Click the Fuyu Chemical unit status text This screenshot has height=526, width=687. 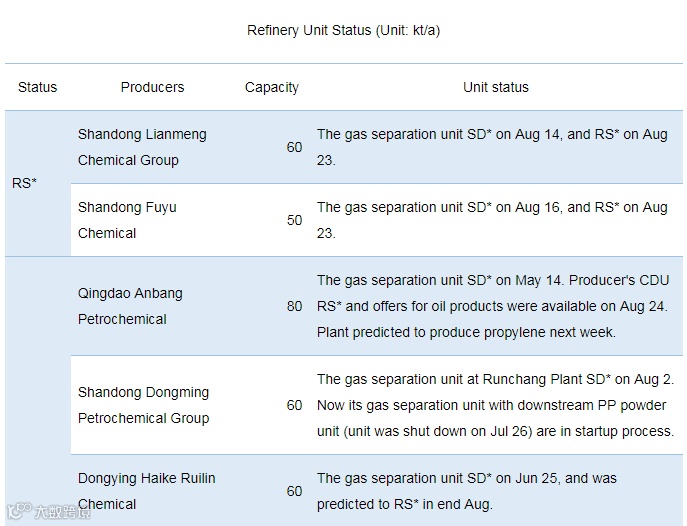tap(492, 220)
